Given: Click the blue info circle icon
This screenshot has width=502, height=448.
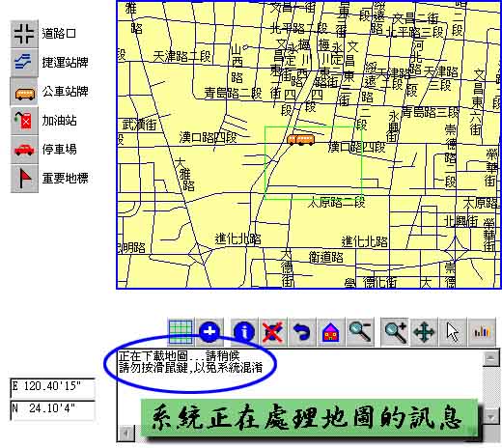Looking at the screenshot, I should point(244,332).
